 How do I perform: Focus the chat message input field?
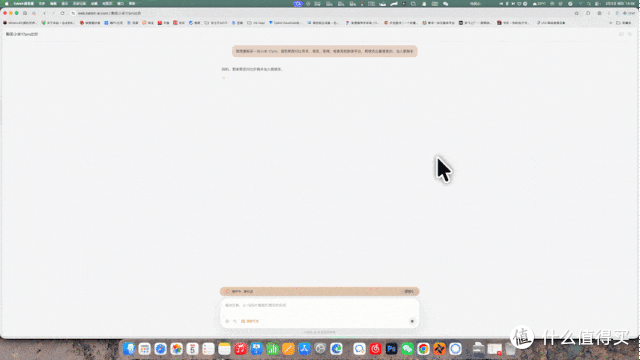pyautogui.click(x=319, y=305)
